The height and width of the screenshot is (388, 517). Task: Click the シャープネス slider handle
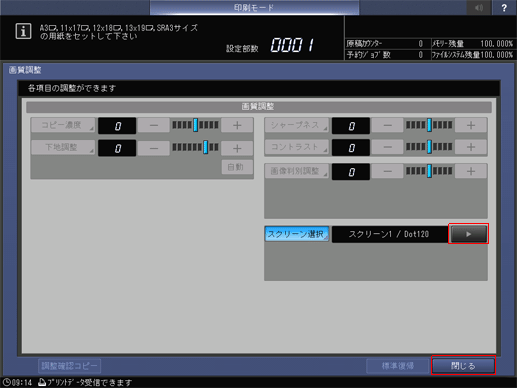(x=429, y=125)
